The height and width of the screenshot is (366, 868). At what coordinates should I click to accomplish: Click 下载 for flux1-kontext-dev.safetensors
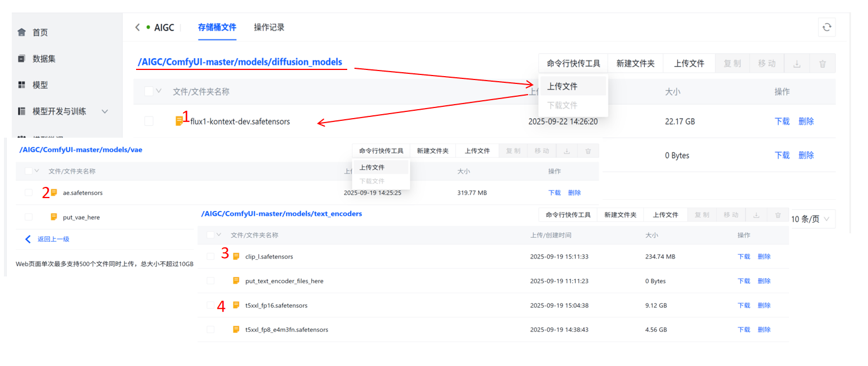point(782,121)
